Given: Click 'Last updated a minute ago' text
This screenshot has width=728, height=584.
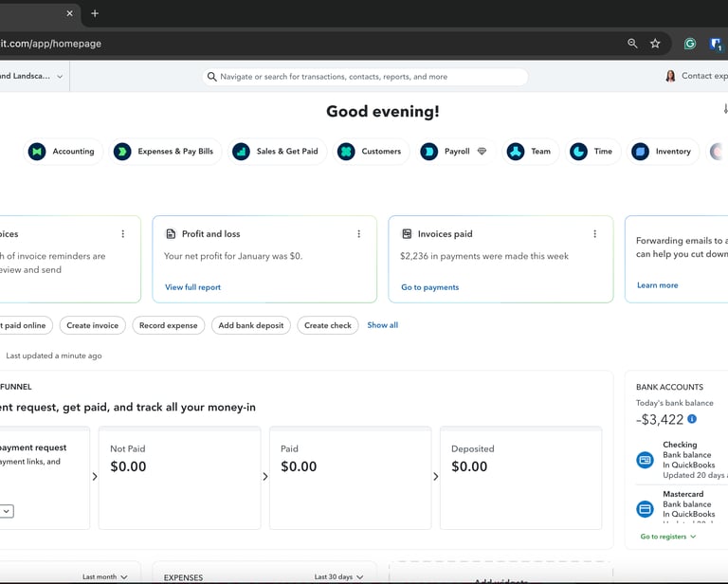Looking at the screenshot, I should point(54,356).
